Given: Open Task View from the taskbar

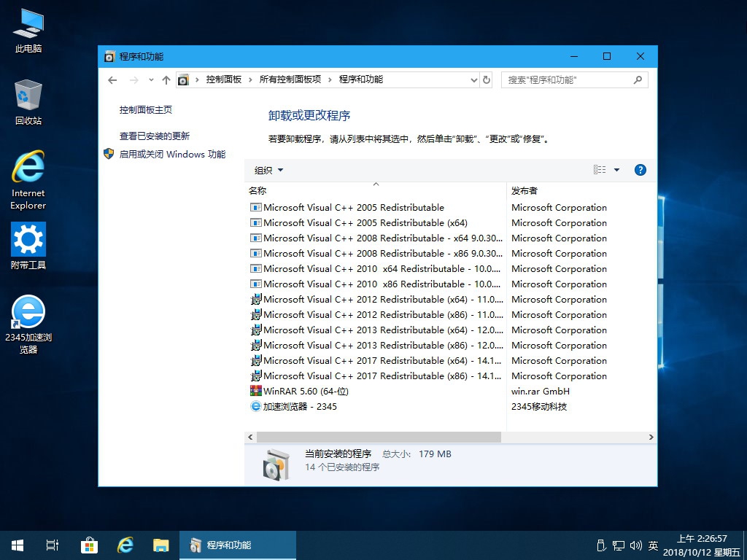Looking at the screenshot, I should point(53,545).
